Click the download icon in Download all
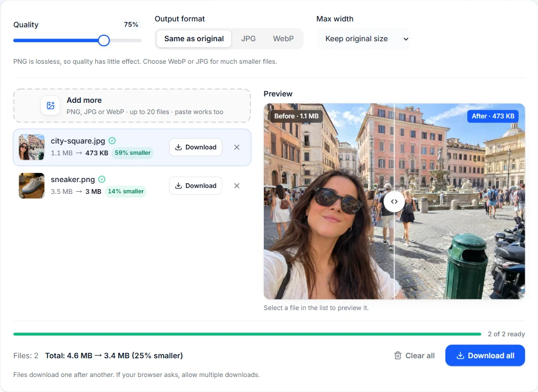The image size is (538, 392). pyautogui.click(x=460, y=356)
